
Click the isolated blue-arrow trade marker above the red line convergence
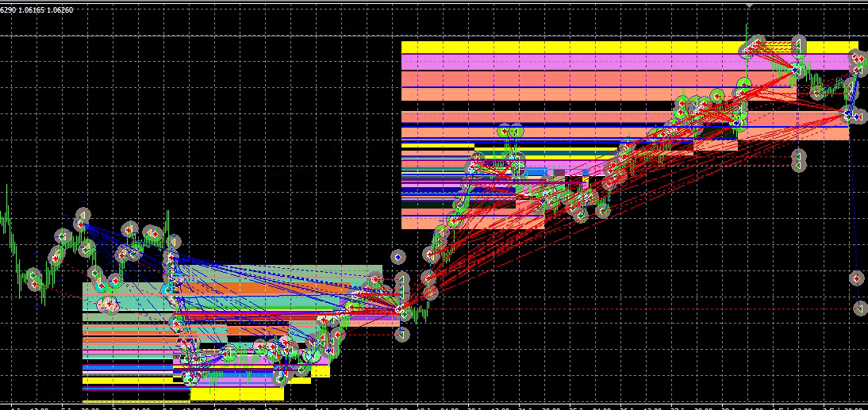pyautogui.click(x=398, y=257)
